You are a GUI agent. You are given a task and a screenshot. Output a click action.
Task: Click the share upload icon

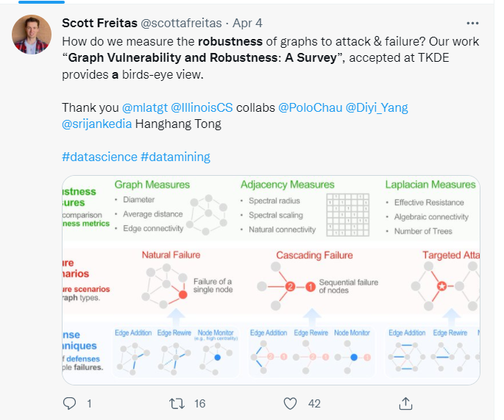[x=405, y=402]
